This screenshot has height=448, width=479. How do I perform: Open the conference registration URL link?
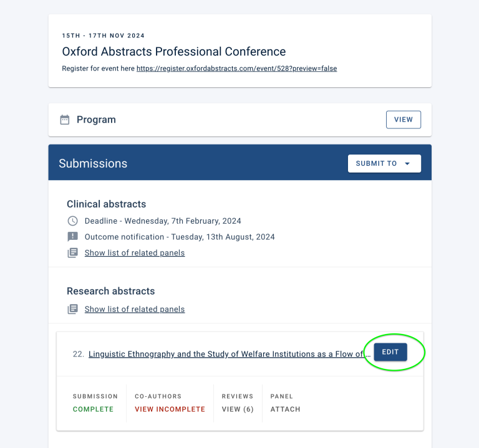coord(236,69)
